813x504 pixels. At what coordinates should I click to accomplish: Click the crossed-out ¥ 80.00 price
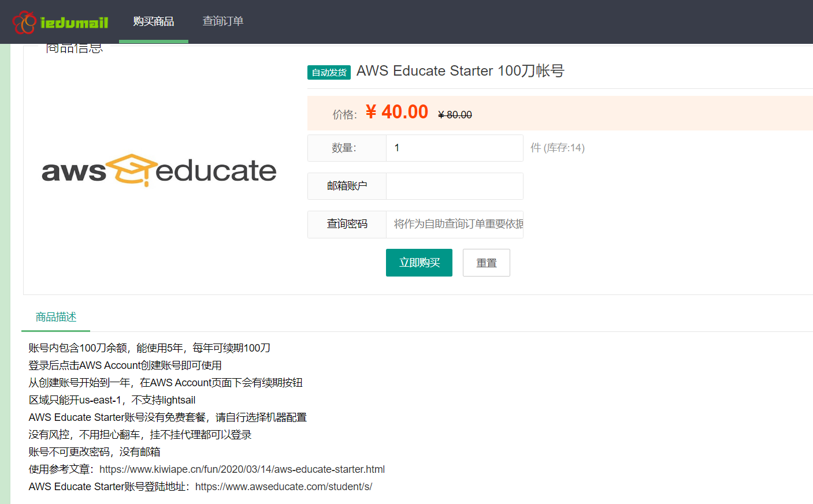pyautogui.click(x=455, y=115)
